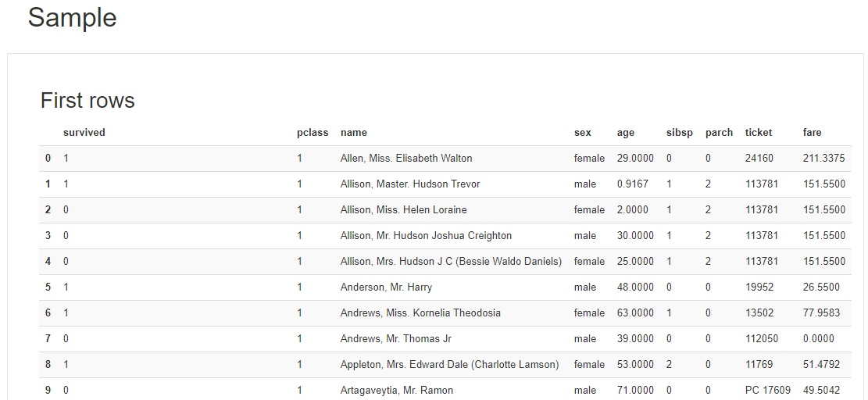Click the fare value 211.3375
868x400 pixels.
(823, 159)
